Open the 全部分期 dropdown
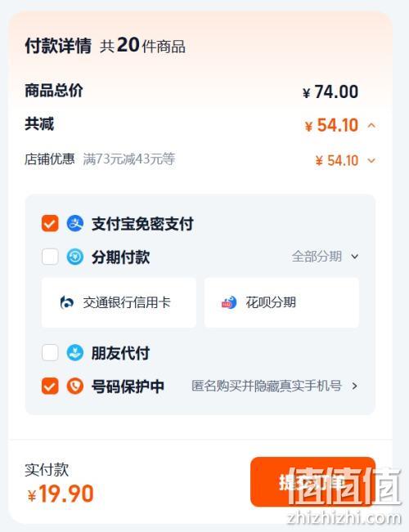Screen dimensions: 409x532 [325, 257]
